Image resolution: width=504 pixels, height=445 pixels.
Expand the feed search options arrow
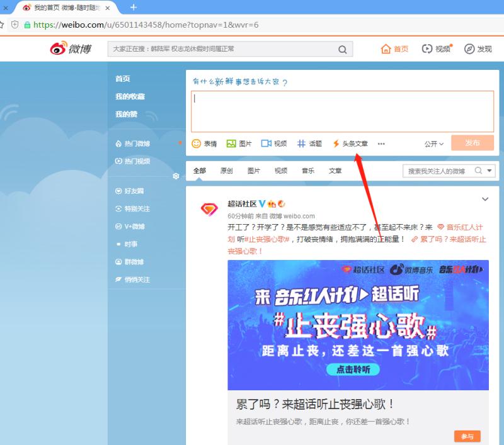[490, 171]
